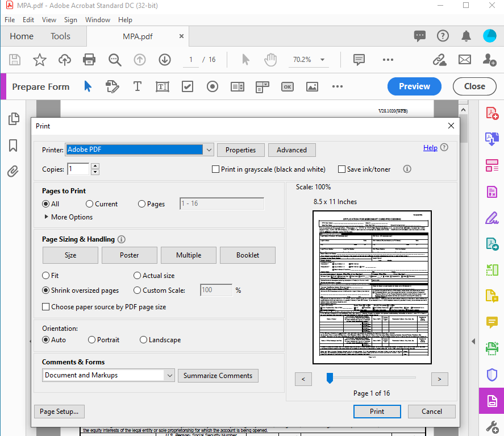Check Choose paper source by PDF page size
Screen dimensions: 504x436
45,307
